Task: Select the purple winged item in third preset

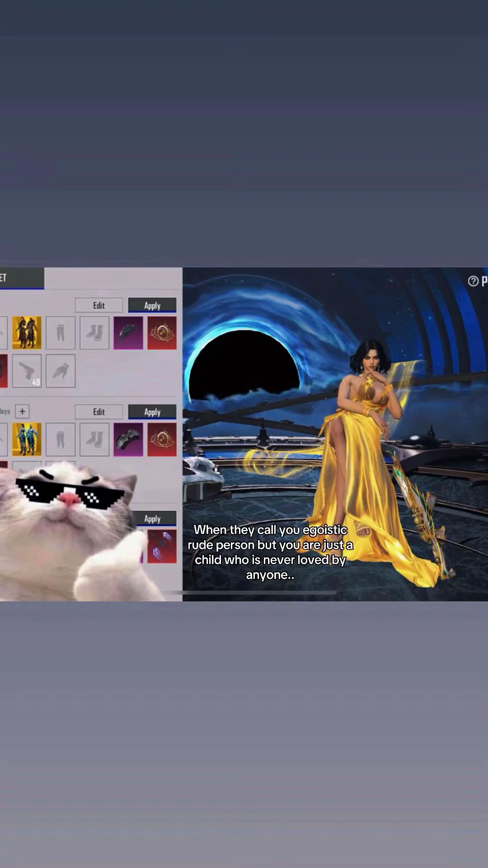Action: tap(162, 546)
